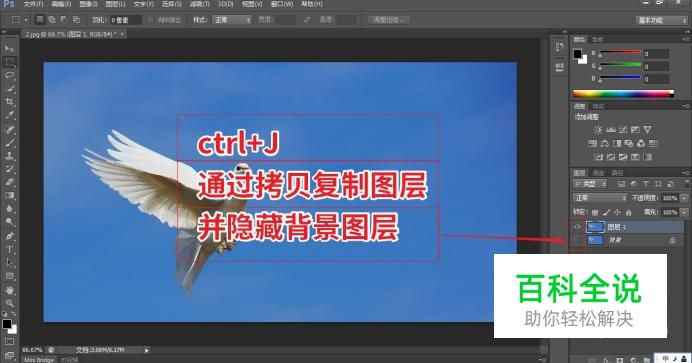Viewport: 692px width, 363px height.
Task: Switch to the 通道 channels tab
Action: click(x=598, y=172)
